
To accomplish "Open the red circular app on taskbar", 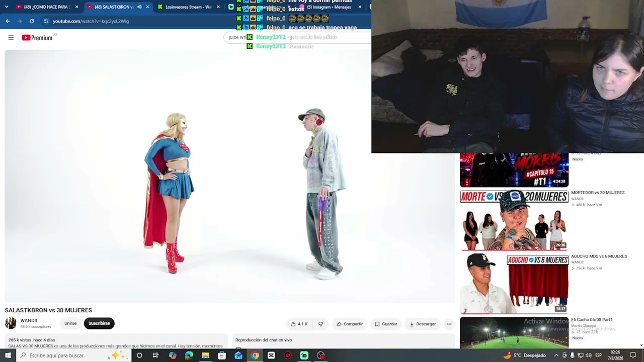I will coord(288,355).
